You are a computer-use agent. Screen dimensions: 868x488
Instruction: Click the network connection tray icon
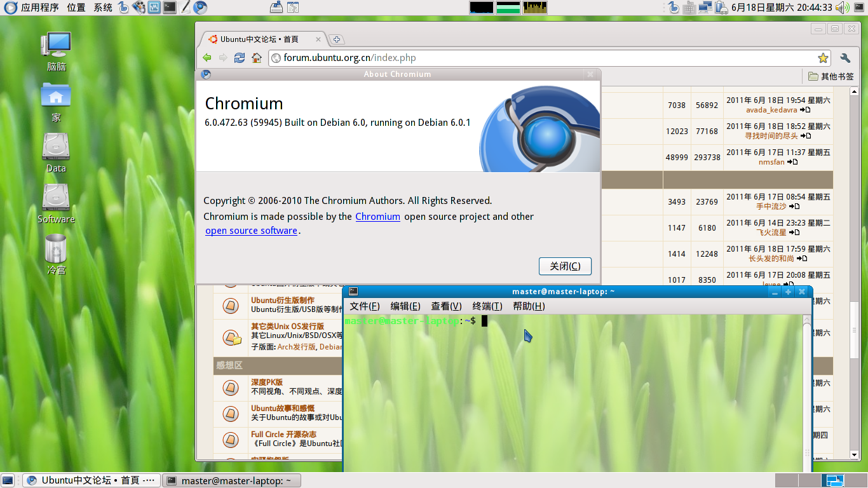click(x=705, y=8)
